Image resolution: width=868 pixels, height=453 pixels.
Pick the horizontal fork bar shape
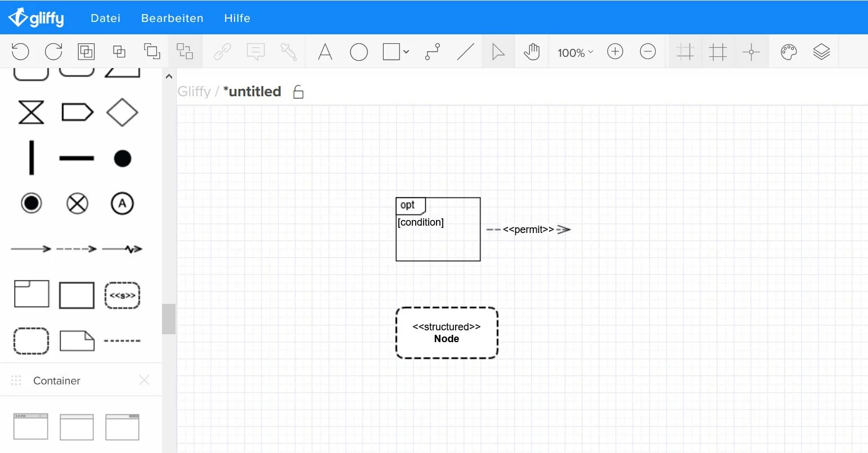click(x=77, y=158)
